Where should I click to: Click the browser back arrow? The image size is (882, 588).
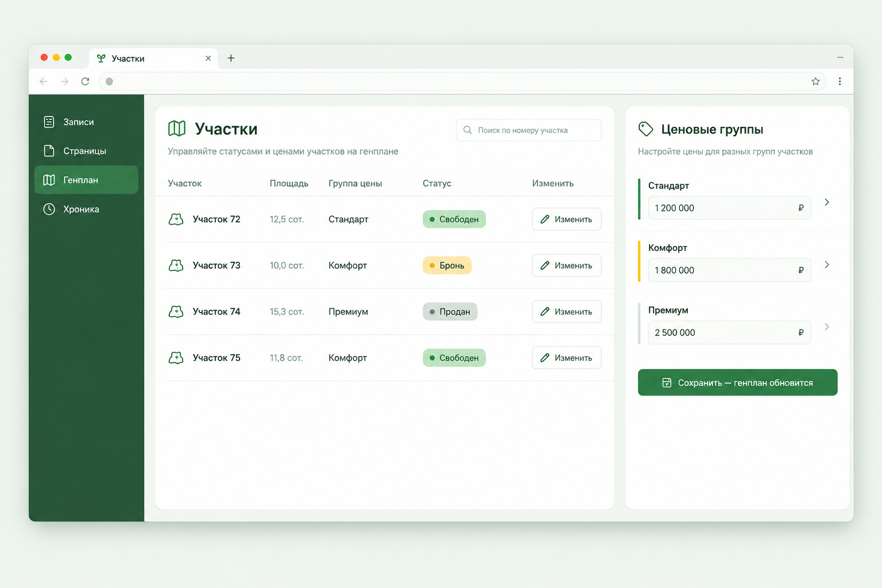click(x=44, y=82)
